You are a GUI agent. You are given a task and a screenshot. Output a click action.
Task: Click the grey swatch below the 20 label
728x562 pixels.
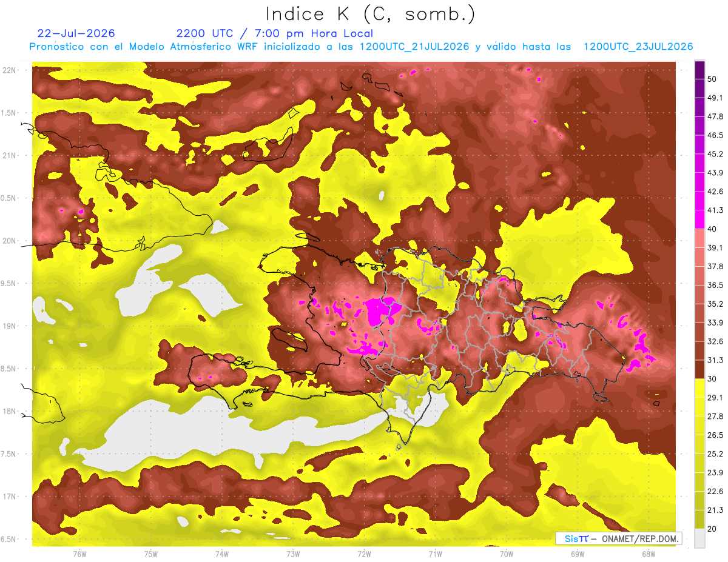pyautogui.click(x=699, y=538)
